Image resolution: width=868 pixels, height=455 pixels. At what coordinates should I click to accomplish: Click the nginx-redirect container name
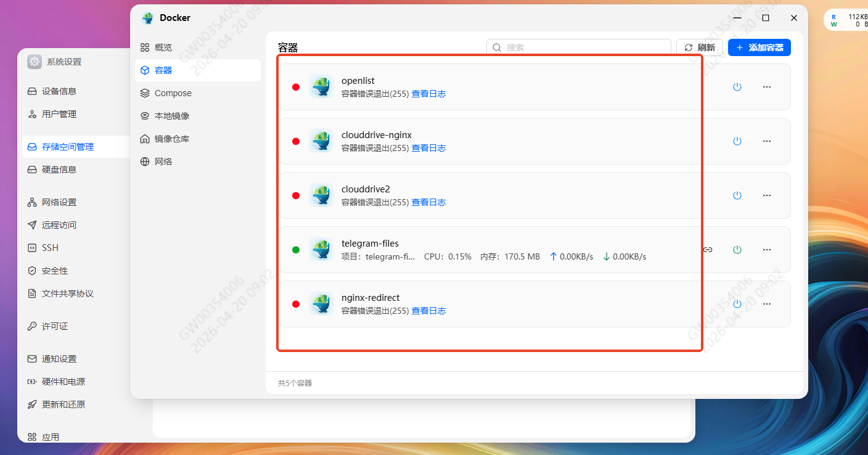371,298
